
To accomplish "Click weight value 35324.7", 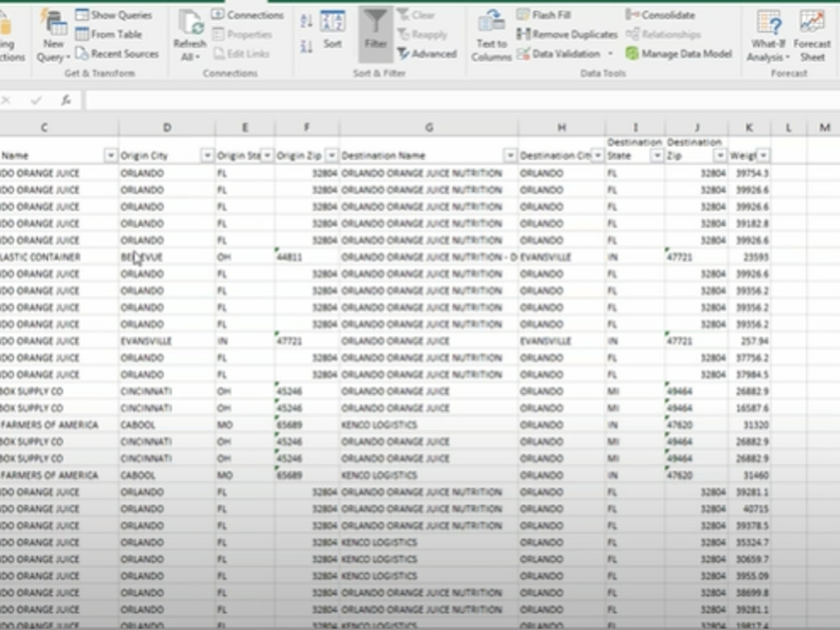I will [x=749, y=543].
